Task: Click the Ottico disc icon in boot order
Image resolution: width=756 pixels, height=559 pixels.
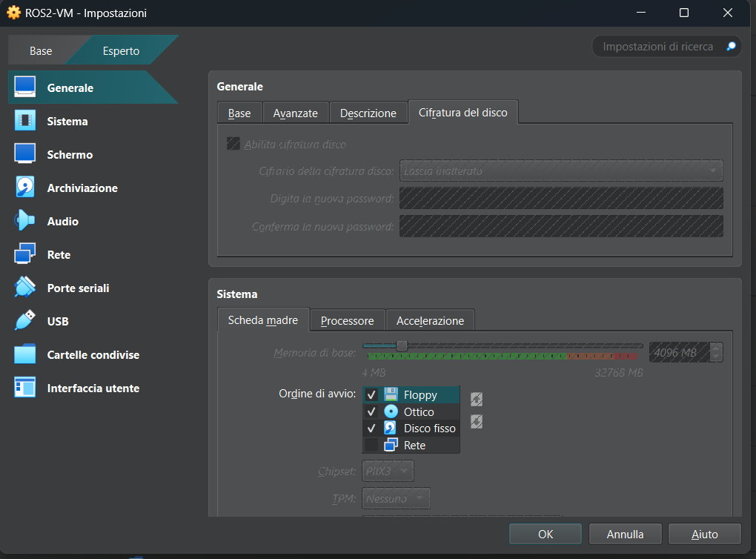Action: coord(391,411)
